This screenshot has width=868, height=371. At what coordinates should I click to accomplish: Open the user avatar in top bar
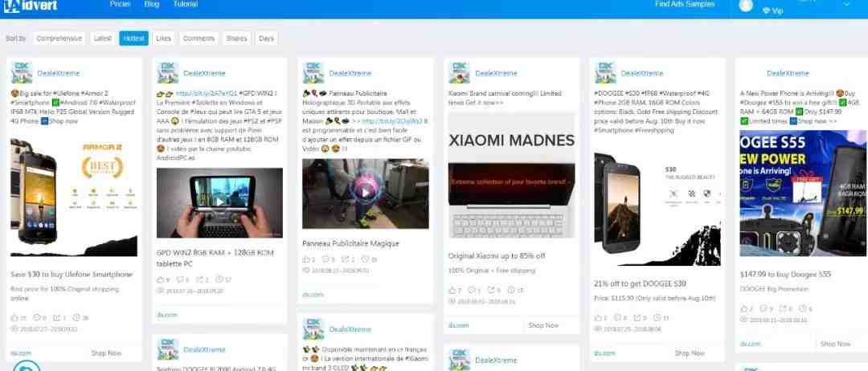pyautogui.click(x=746, y=5)
